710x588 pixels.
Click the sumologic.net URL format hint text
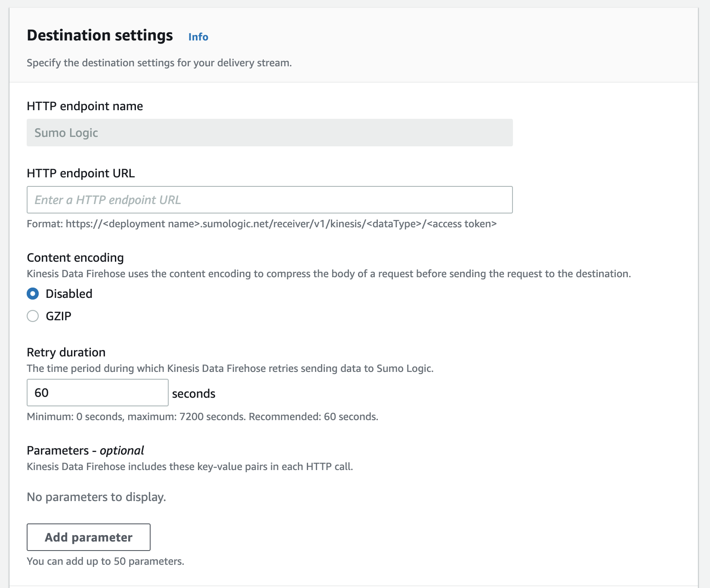(262, 224)
